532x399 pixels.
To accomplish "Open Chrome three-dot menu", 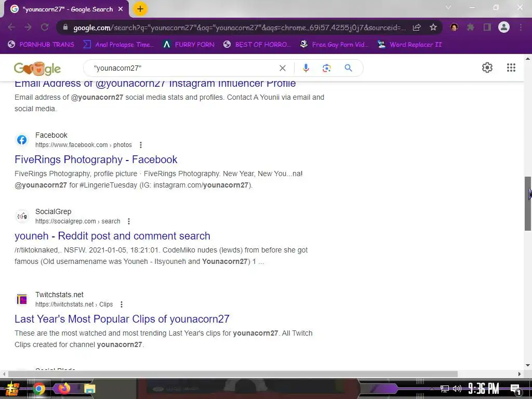I will 521,27.
